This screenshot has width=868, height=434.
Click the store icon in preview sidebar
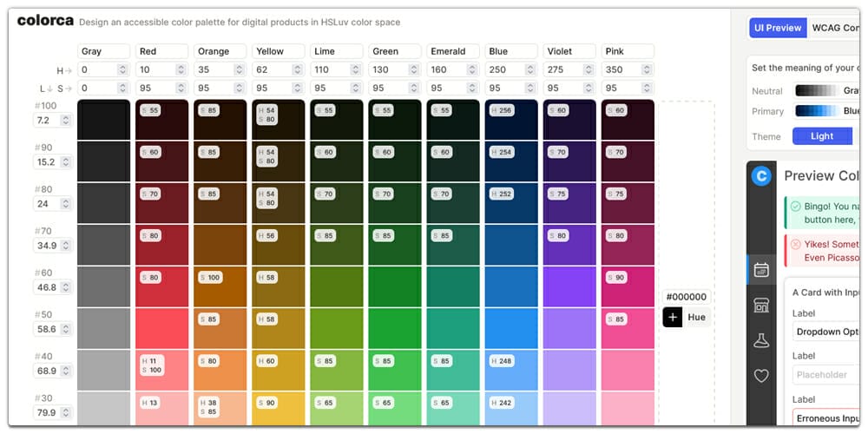(x=761, y=305)
